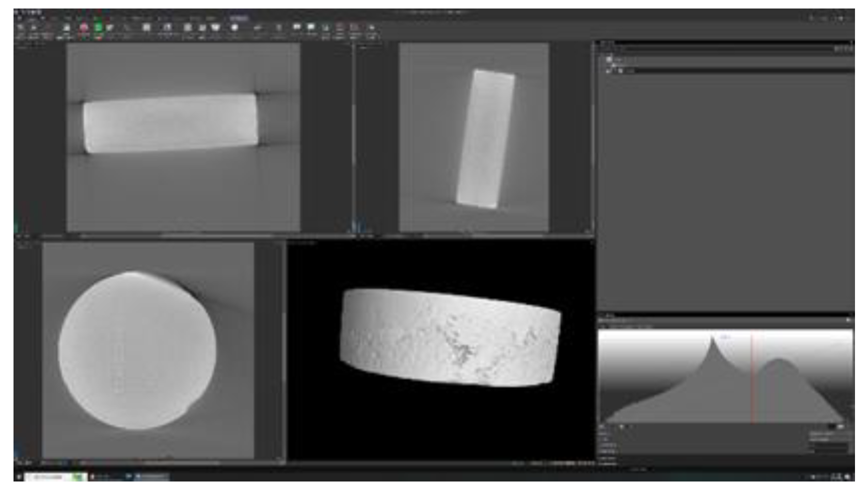This screenshot has width=868, height=494.
Task: Expand the first node in the scene tree
Action: [x=603, y=59]
